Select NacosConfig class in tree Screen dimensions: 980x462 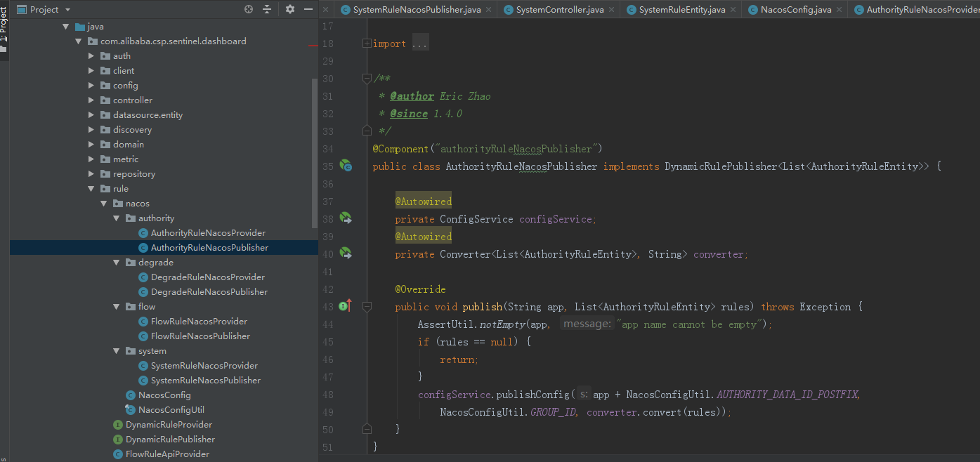tap(164, 395)
